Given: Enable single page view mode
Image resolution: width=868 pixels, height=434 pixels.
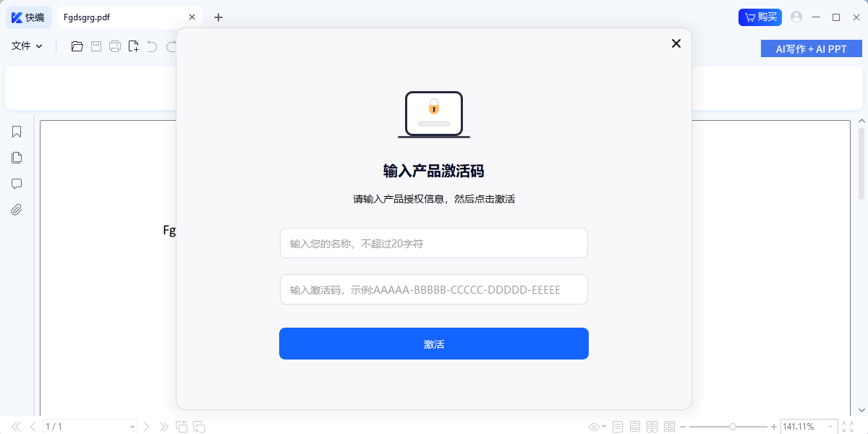Looking at the screenshot, I should pyautogui.click(x=617, y=427).
